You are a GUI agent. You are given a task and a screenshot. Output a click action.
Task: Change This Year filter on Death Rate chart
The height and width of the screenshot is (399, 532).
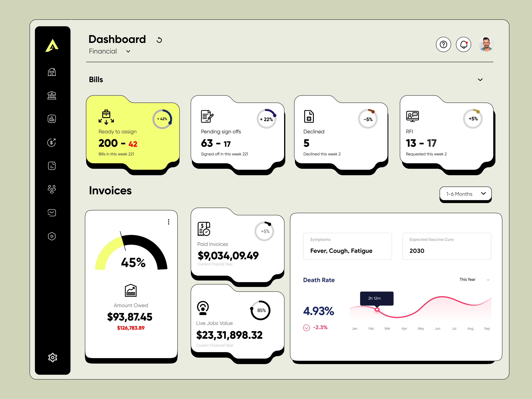(x=474, y=279)
